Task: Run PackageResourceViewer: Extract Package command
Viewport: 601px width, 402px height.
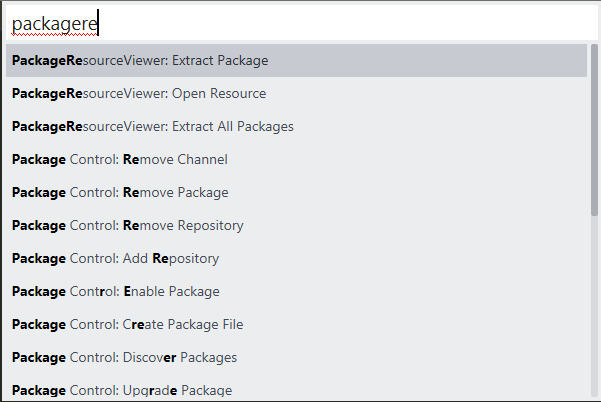Action: 140,60
